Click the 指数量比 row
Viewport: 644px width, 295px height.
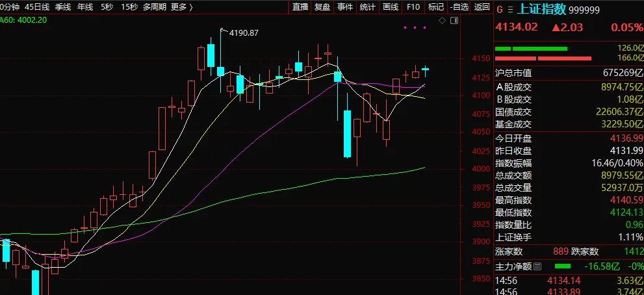pyautogui.click(x=569, y=225)
